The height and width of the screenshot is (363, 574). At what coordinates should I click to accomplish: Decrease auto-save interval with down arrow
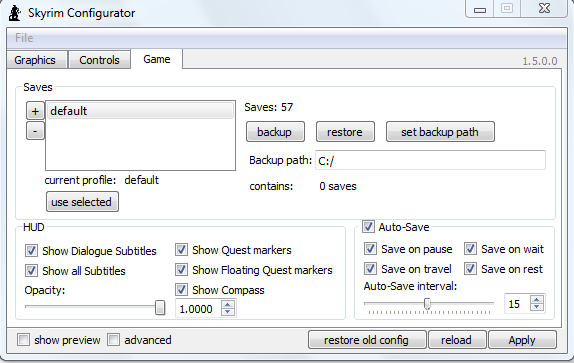537,307
